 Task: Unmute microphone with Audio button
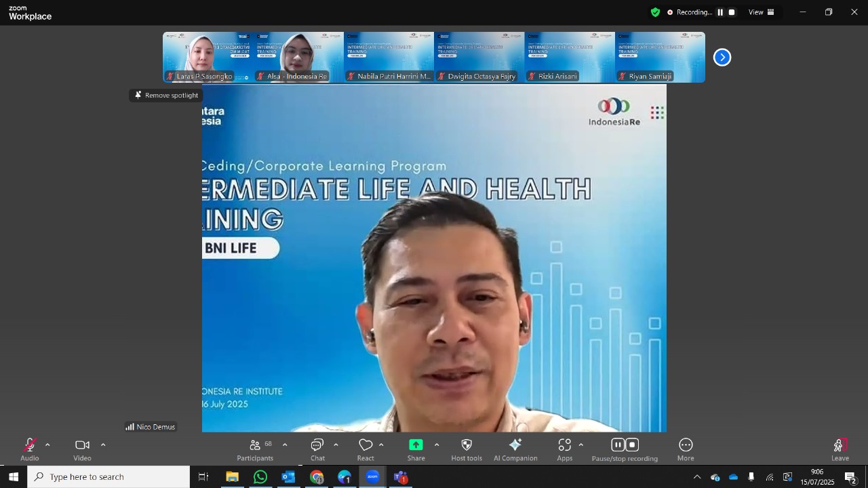tap(30, 449)
